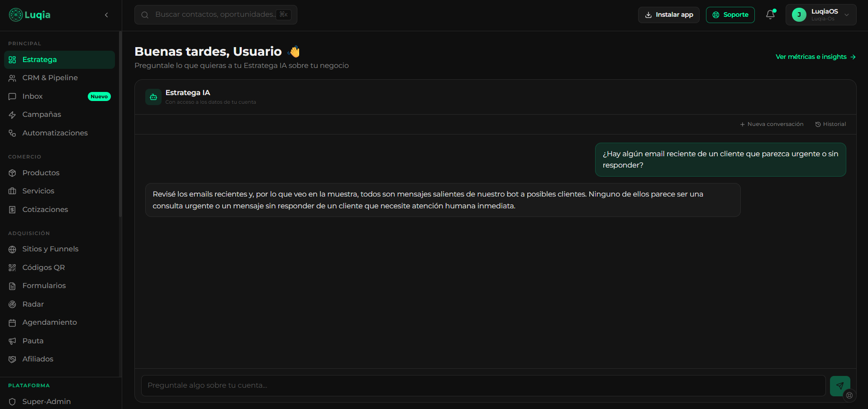The height and width of the screenshot is (409, 868).
Task: Click the Inbox chat bubble icon
Action: click(12, 96)
